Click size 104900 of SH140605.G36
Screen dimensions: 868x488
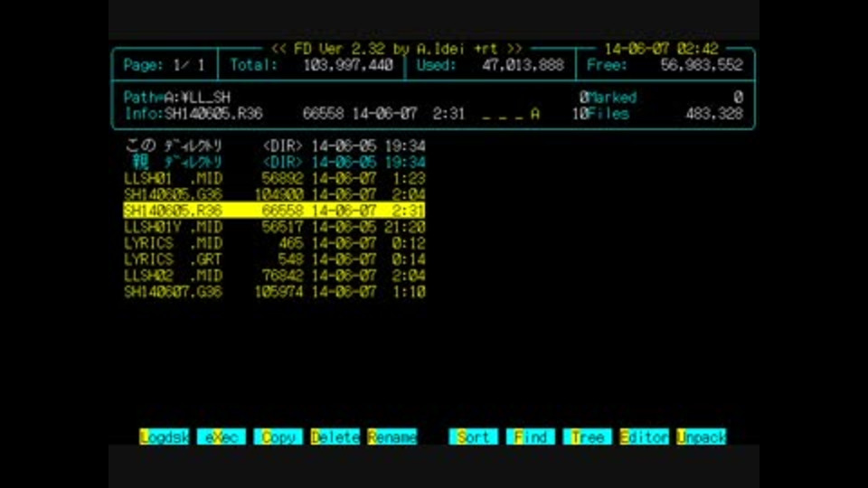279,194
